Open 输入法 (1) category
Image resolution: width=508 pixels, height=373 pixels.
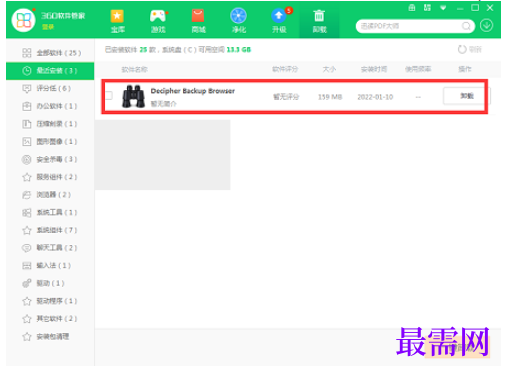pos(50,265)
